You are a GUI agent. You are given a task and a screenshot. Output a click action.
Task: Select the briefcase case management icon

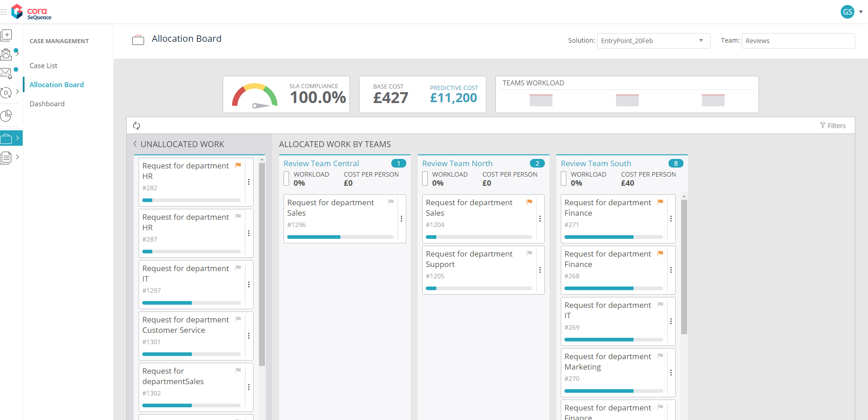pyautogui.click(x=6, y=138)
